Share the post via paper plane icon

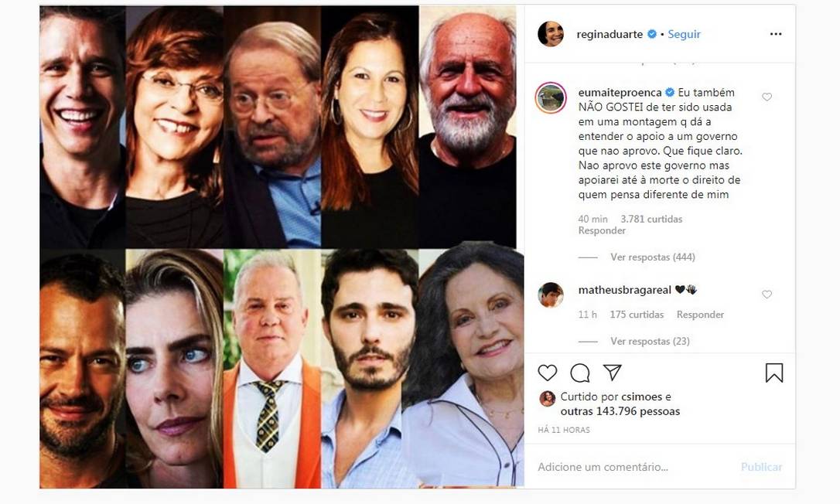coord(612,373)
